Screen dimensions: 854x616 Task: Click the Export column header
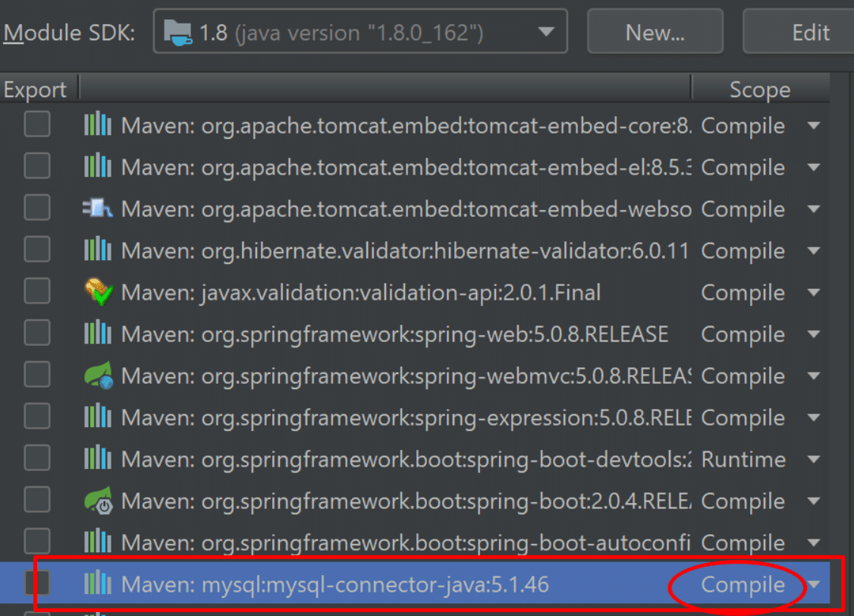tap(35, 90)
